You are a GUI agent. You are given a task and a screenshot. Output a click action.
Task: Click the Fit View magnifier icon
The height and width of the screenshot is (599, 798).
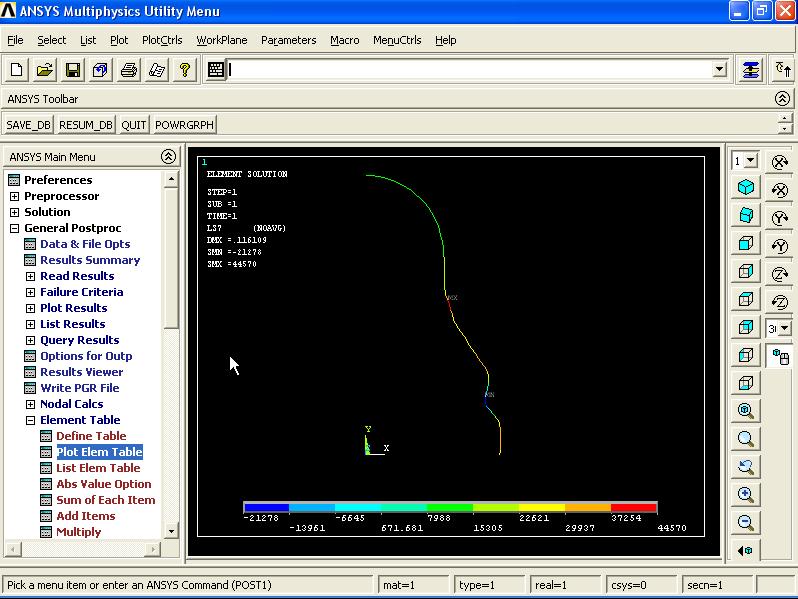(x=746, y=410)
